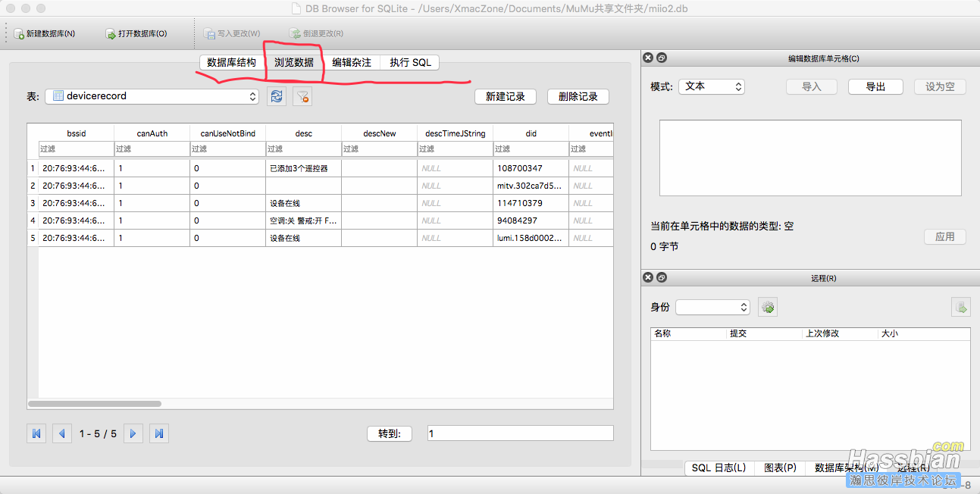
Task: Click the refresh table data icon
Action: 277,96
